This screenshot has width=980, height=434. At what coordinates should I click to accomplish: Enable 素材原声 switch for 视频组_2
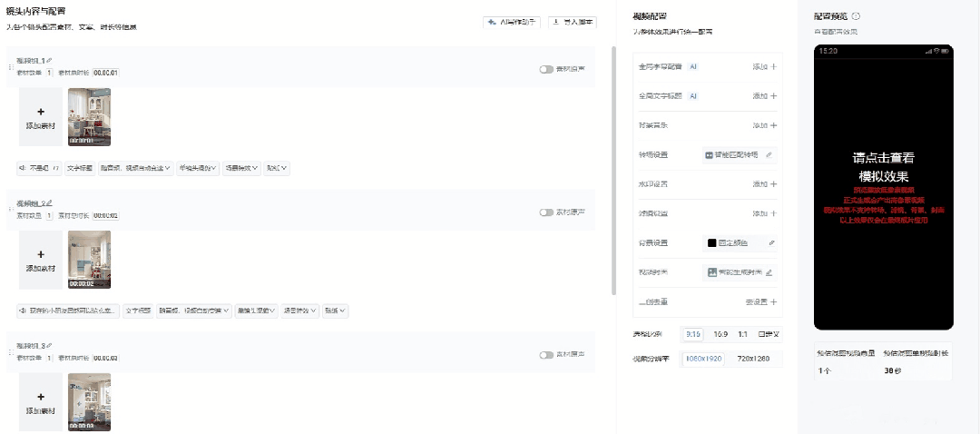(x=546, y=212)
